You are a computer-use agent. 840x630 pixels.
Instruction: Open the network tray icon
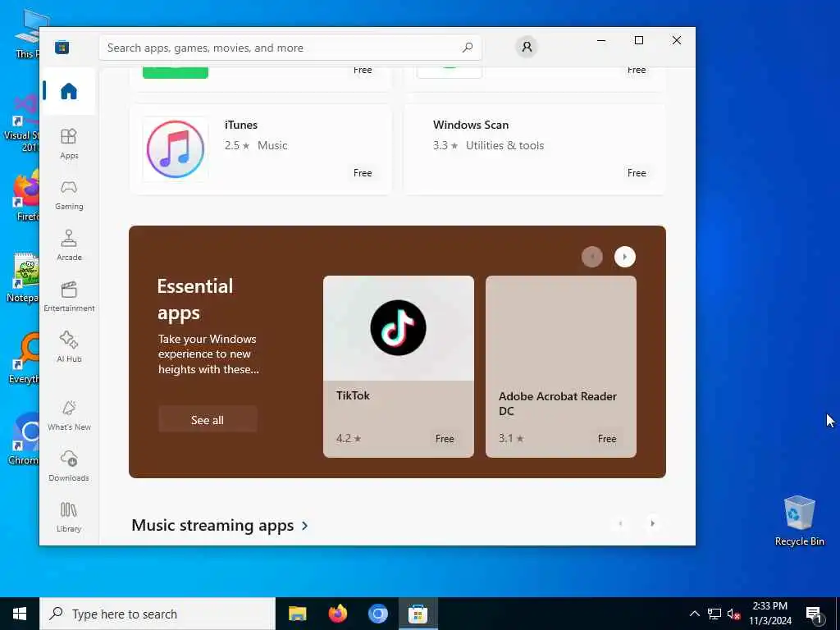(714, 614)
